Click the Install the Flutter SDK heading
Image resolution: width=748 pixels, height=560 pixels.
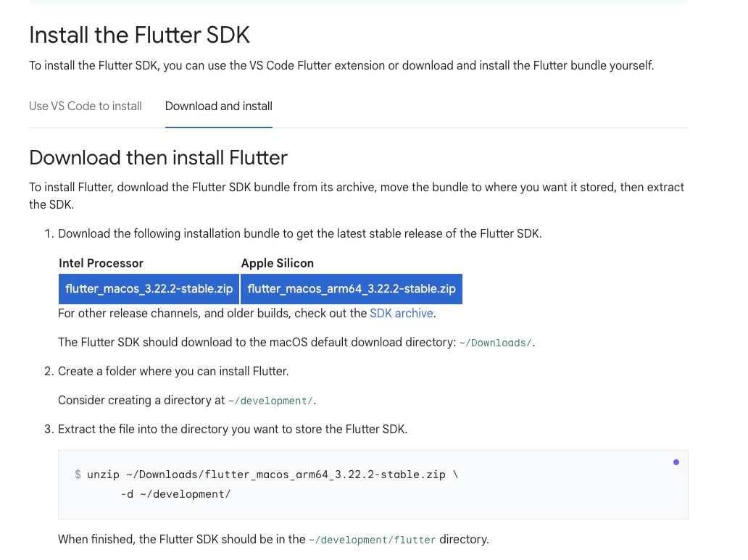[x=139, y=35]
